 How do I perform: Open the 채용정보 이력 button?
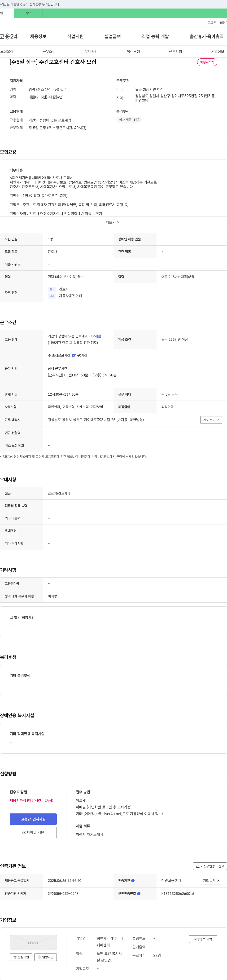pos(203,939)
